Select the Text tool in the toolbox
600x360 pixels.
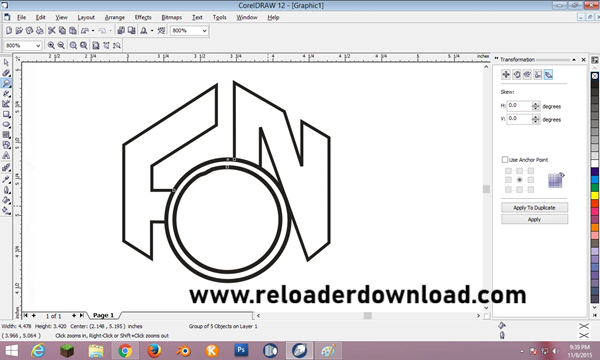click(6, 155)
